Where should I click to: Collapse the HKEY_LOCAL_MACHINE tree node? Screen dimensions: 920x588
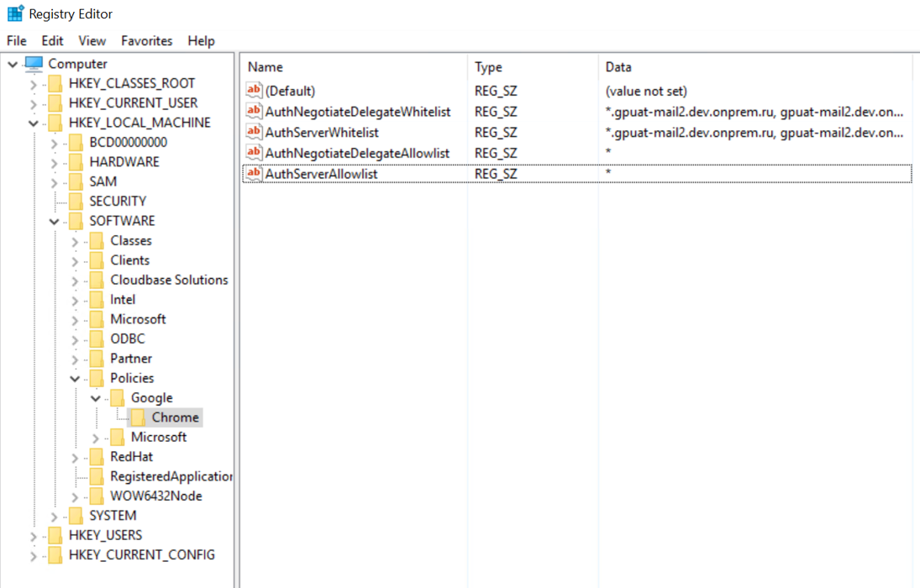pos(34,123)
